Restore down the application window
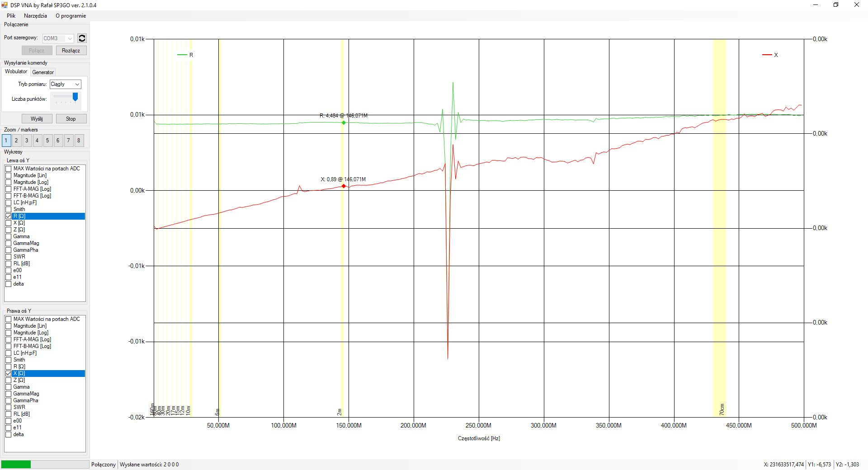 tap(836, 5)
